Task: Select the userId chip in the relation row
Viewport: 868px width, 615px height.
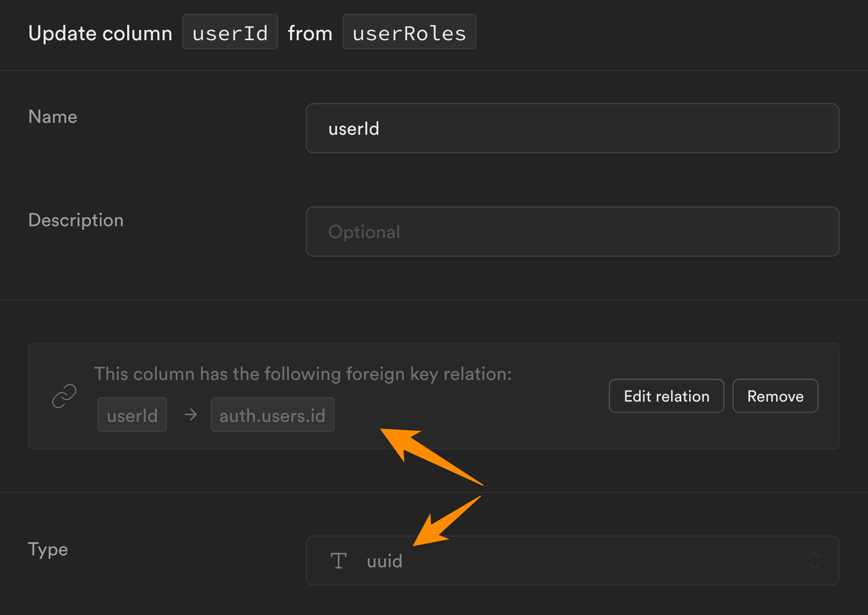Action: (x=132, y=414)
